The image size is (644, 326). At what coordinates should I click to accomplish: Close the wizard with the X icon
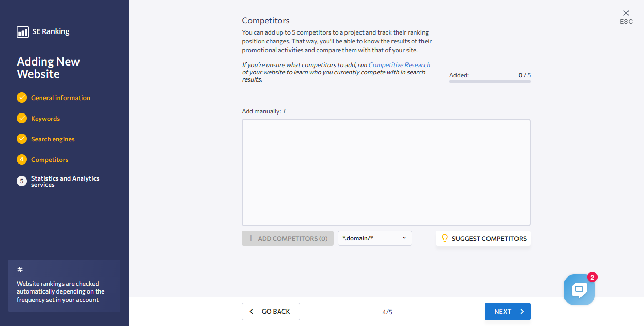coord(626,13)
